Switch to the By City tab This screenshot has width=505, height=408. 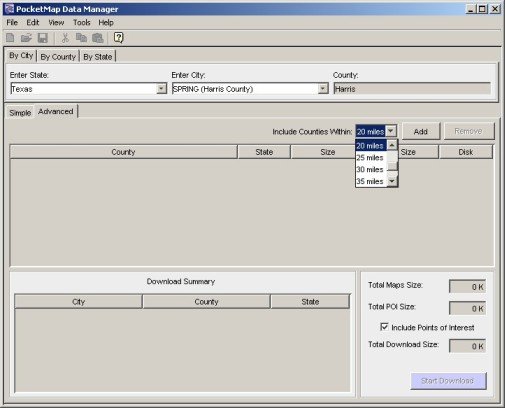click(21, 55)
